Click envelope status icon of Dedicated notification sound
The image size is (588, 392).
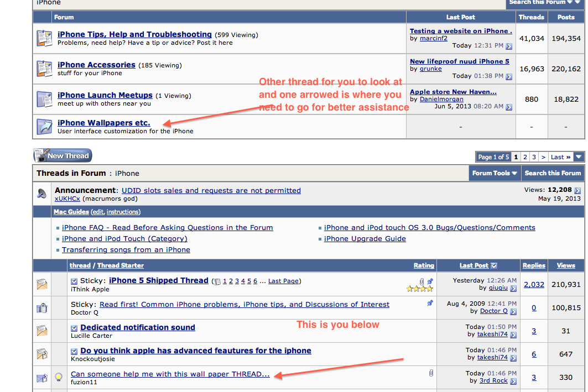42,331
